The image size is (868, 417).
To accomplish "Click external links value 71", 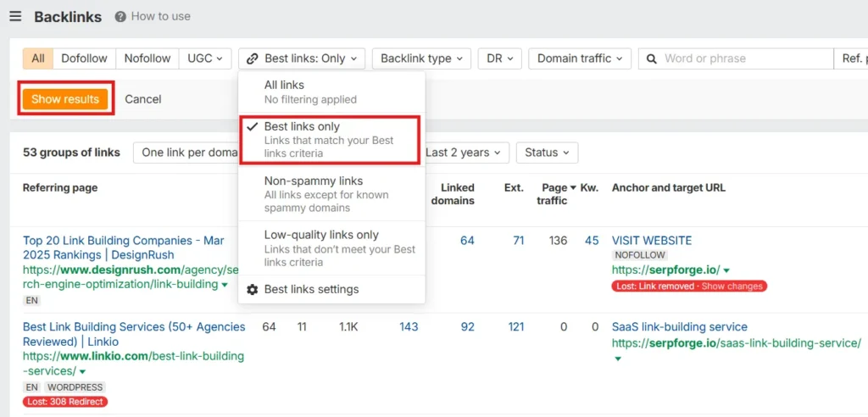I will pos(518,241).
